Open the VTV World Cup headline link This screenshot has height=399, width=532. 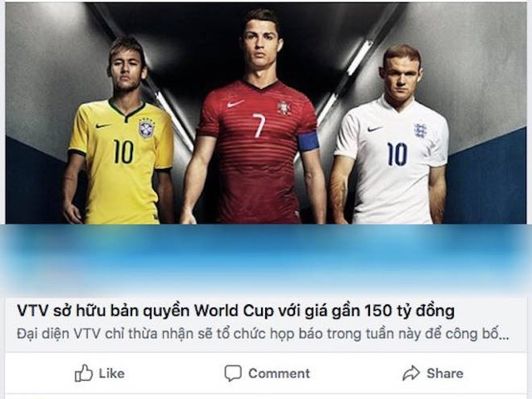point(236,311)
